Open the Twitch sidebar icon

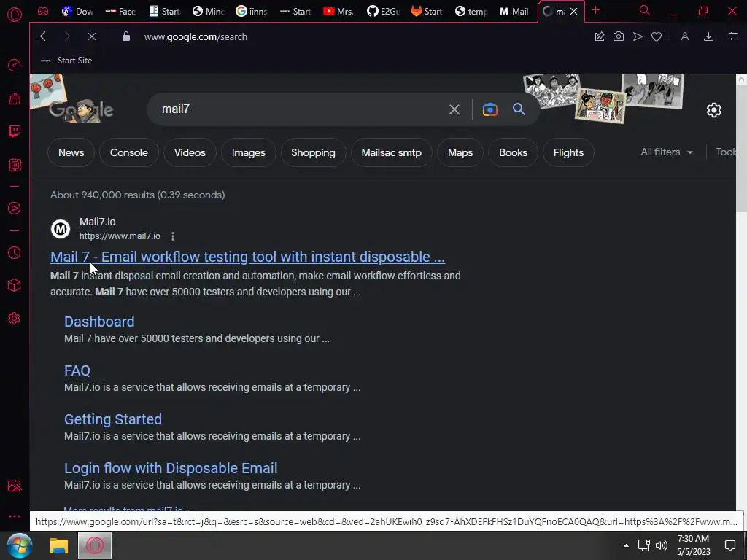coord(15,131)
